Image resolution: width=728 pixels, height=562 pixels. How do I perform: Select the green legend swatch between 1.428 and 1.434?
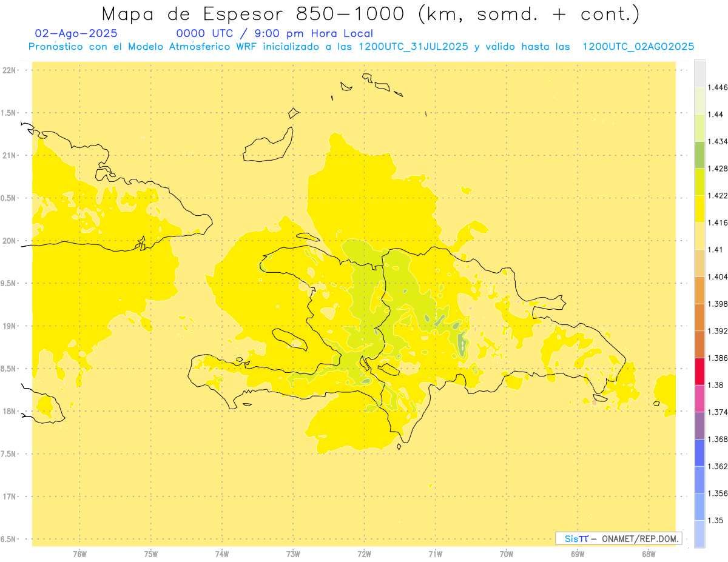tap(699, 155)
